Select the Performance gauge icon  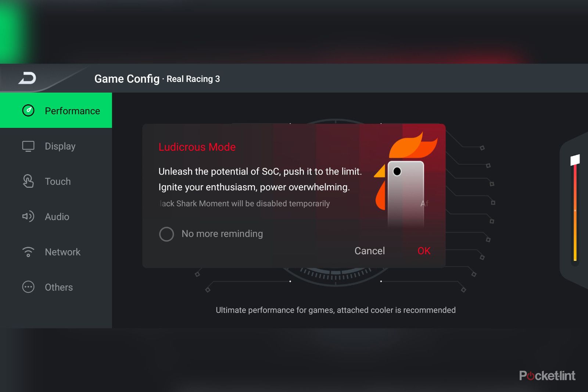[28, 111]
